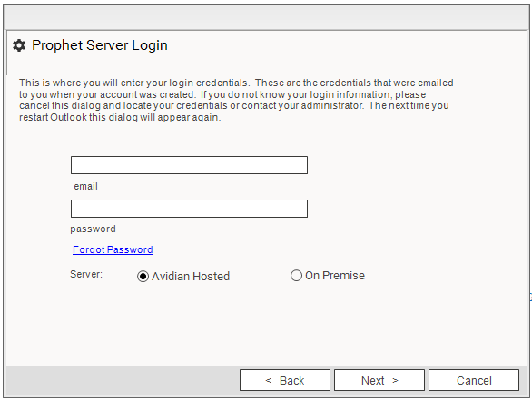Go back with the Back button
This screenshot has width=532, height=400.
(285, 380)
